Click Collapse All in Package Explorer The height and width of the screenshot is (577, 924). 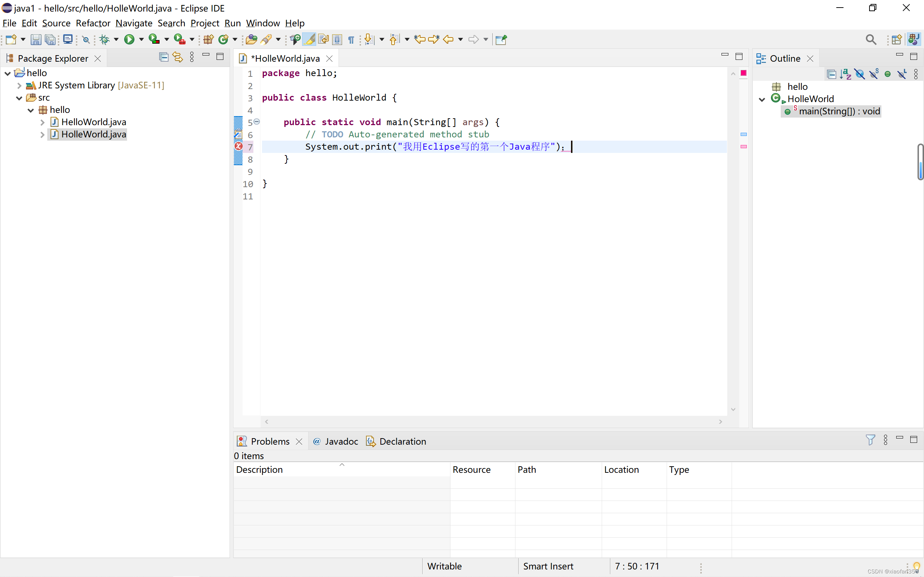click(164, 57)
